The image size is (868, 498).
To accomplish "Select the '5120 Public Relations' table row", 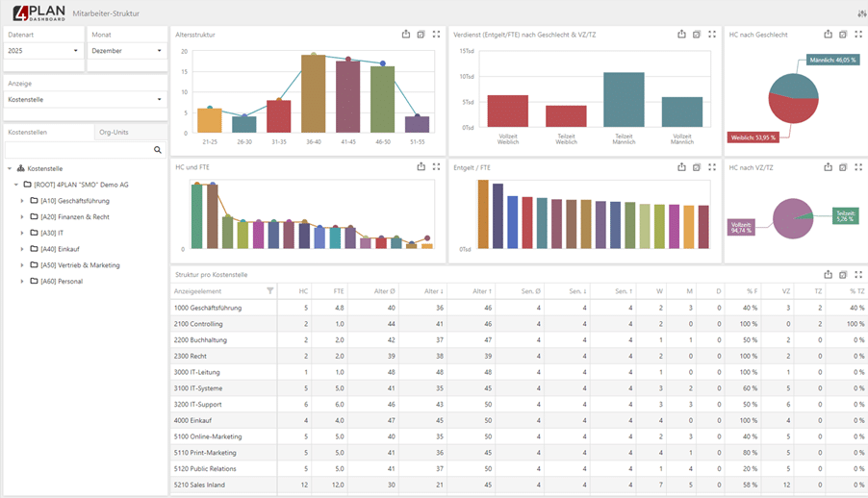I will (x=519, y=468).
